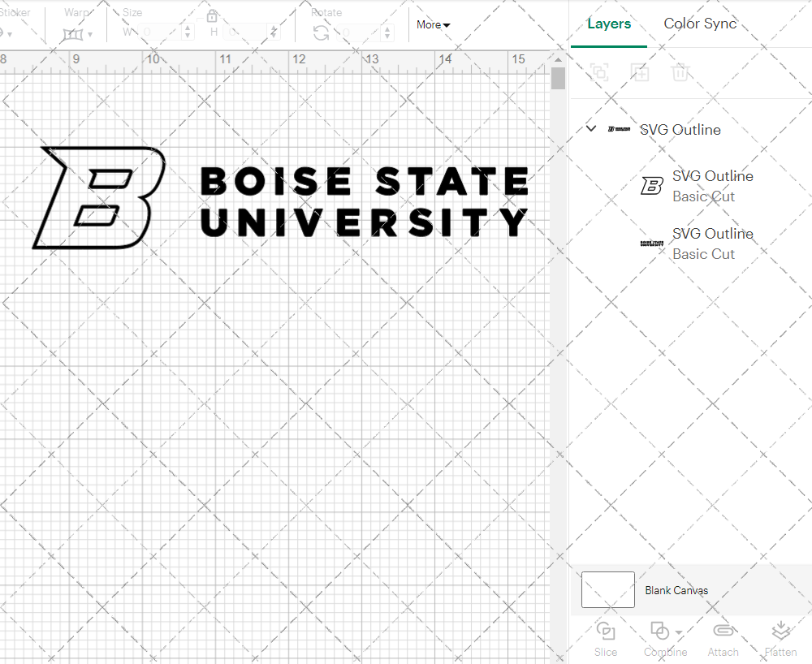812x664 pixels.
Task: Click the duplicate layer icon
Action: 599,72
